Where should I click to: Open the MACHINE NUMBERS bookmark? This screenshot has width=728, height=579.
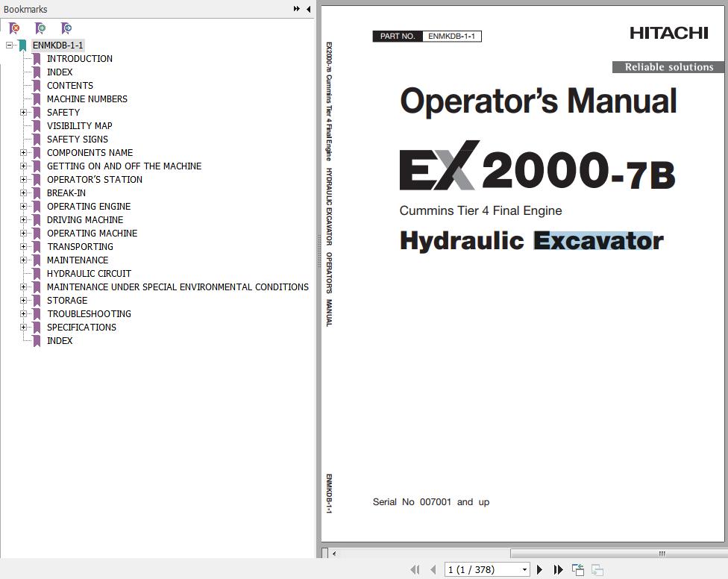coord(87,99)
